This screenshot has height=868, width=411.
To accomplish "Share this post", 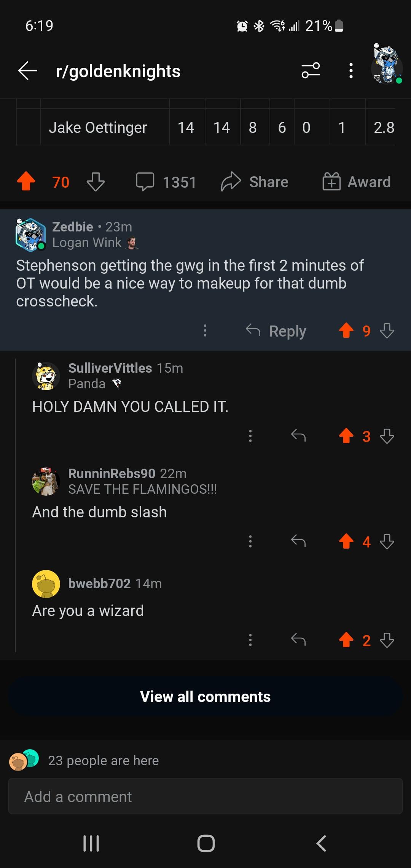I will [255, 182].
